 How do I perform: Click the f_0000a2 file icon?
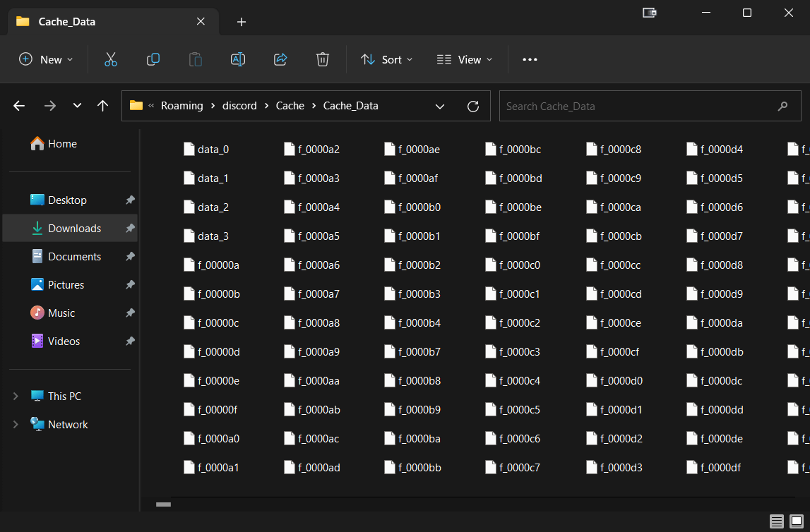point(290,149)
